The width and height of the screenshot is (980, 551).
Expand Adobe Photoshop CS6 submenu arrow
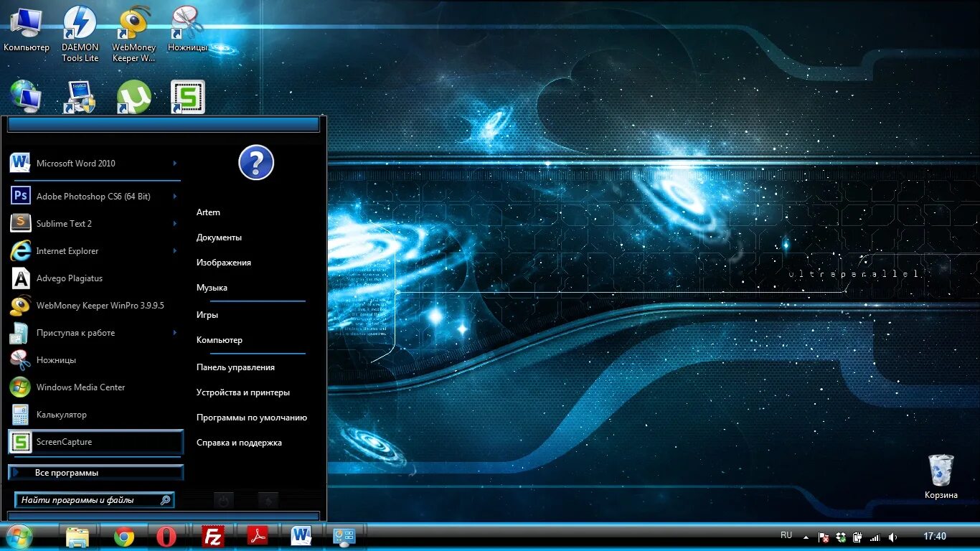point(175,197)
